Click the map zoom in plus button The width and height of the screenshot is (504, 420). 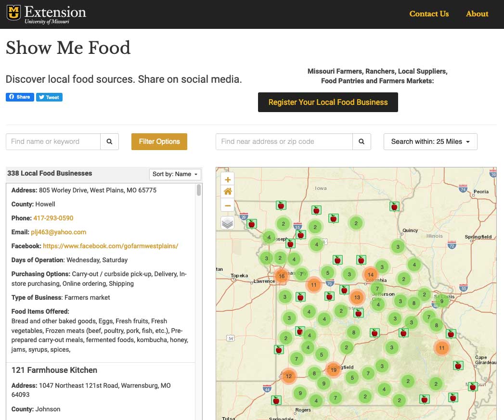(x=228, y=179)
